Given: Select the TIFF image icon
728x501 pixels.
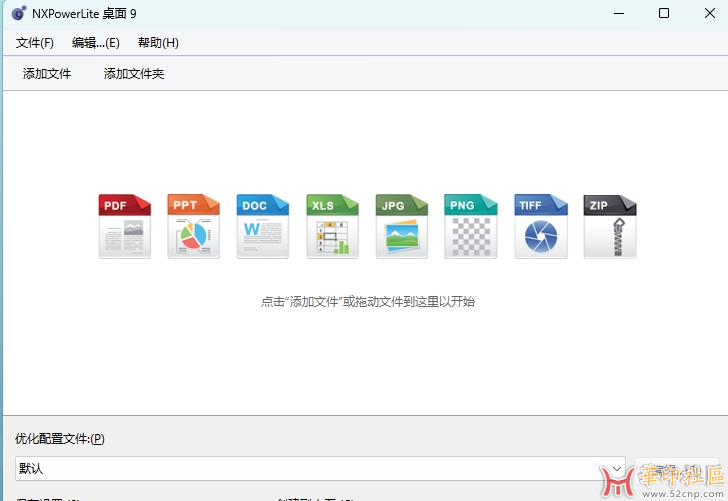Looking at the screenshot, I should 541,227.
